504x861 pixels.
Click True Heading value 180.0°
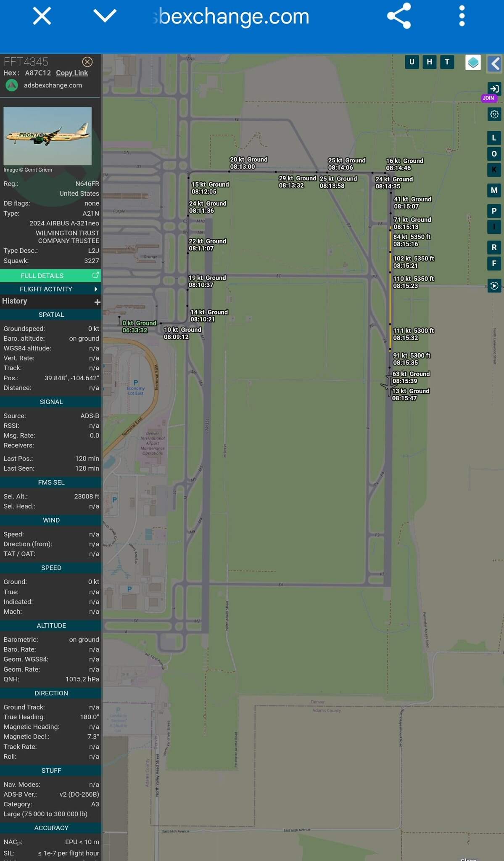coord(90,717)
